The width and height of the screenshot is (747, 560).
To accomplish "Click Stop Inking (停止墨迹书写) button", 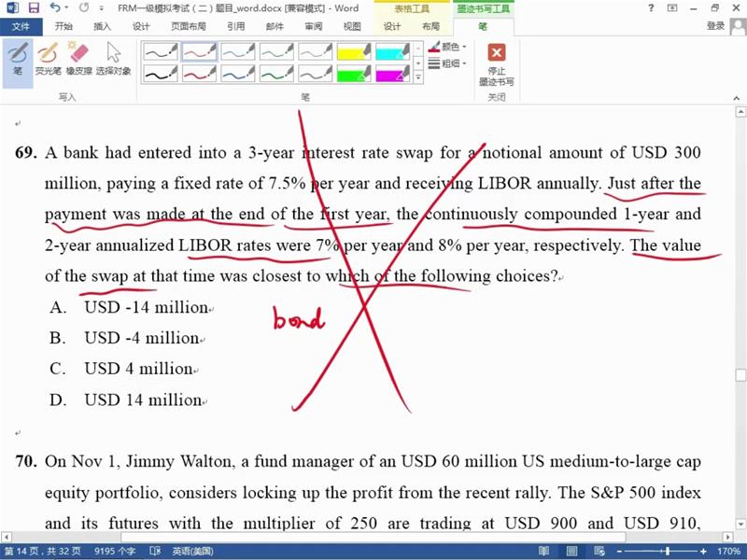I will pyautogui.click(x=497, y=63).
